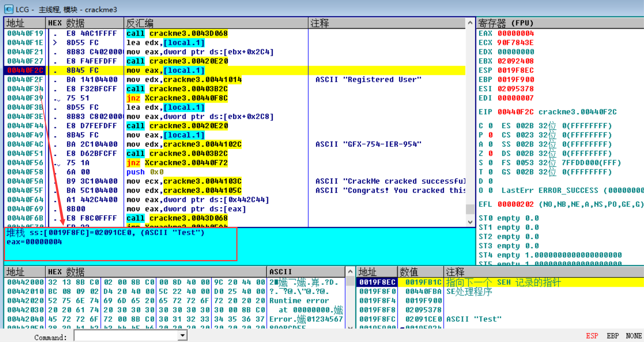Click the disassembly scrollbar up arrow
The height and width of the screenshot is (342, 644).
click(x=470, y=23)
